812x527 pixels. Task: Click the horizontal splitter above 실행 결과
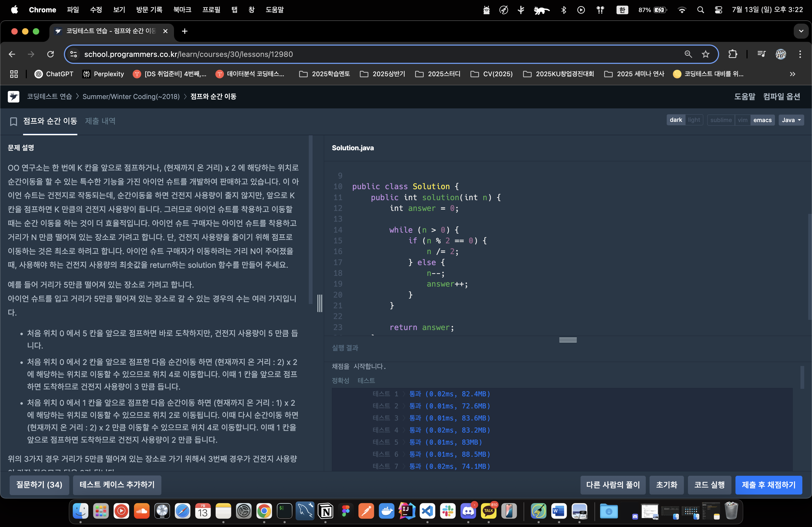pyautogui.click(x=568, y=340)
